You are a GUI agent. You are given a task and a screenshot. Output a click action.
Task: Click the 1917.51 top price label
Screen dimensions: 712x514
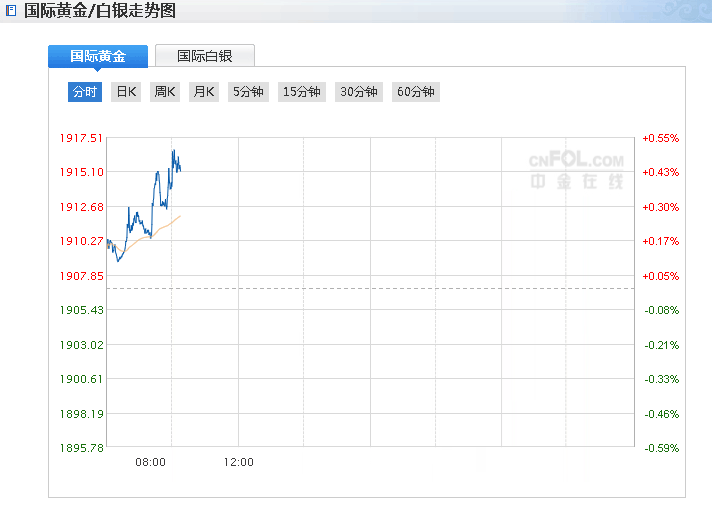pyautogui.click(x=83, y=138)
